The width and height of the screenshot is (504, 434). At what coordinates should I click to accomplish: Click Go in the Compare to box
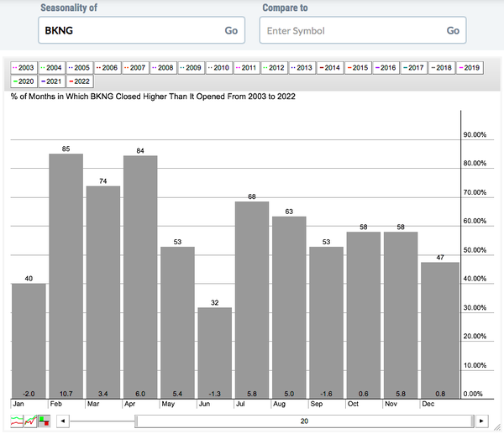(x=453, y=30)
